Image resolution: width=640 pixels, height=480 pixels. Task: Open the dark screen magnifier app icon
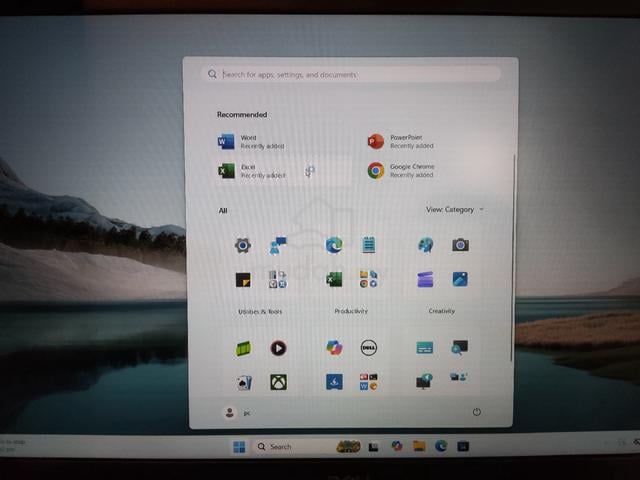460,347
